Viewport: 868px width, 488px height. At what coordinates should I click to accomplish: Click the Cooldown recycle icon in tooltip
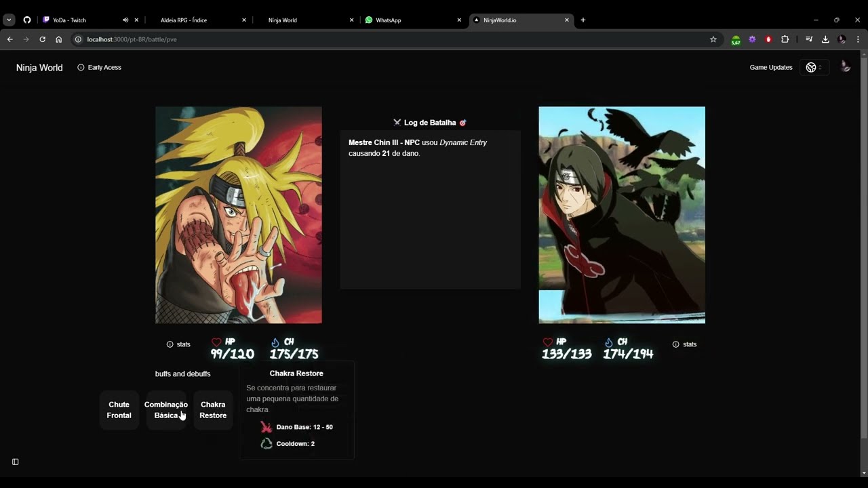click(267, 443)
